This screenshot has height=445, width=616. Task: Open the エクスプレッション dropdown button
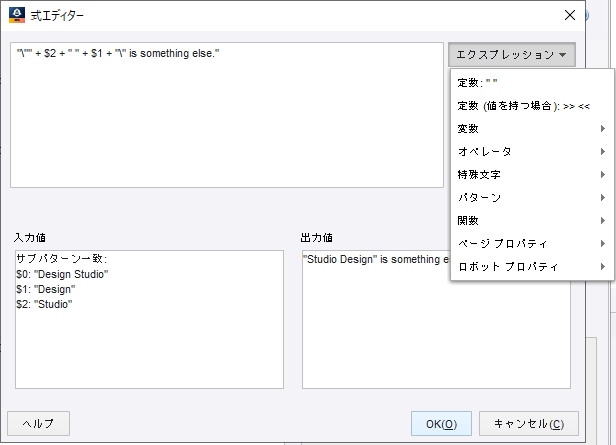pyautogui.click(x=512, y=55)
